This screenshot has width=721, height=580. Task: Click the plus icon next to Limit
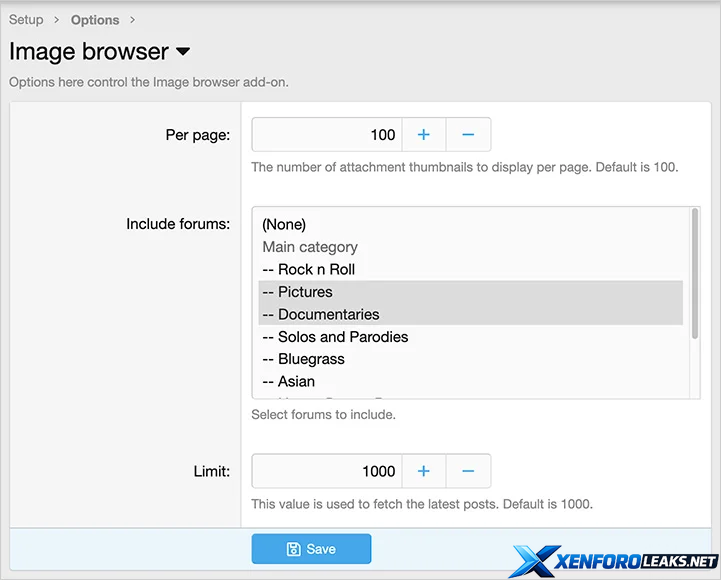pos(423,471)
